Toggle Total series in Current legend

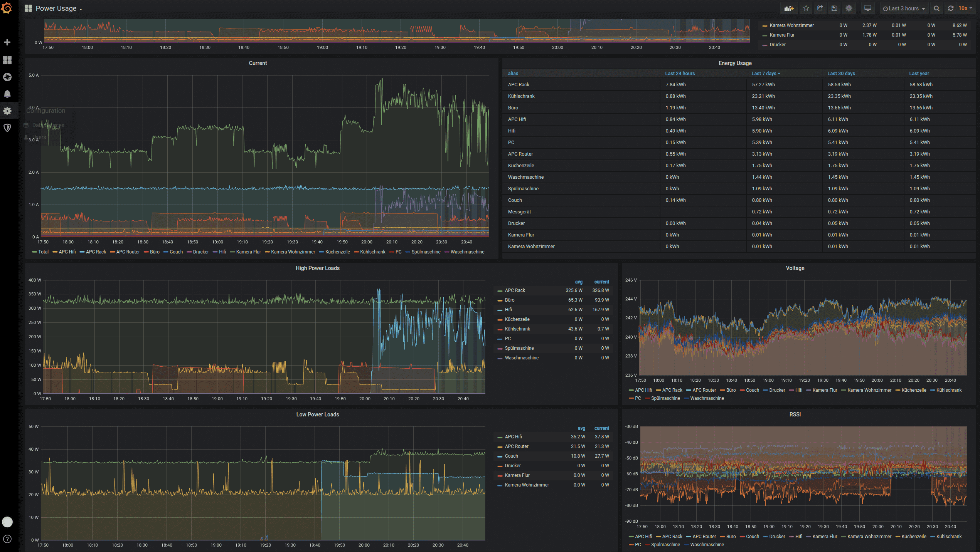[x=43, y=252]
